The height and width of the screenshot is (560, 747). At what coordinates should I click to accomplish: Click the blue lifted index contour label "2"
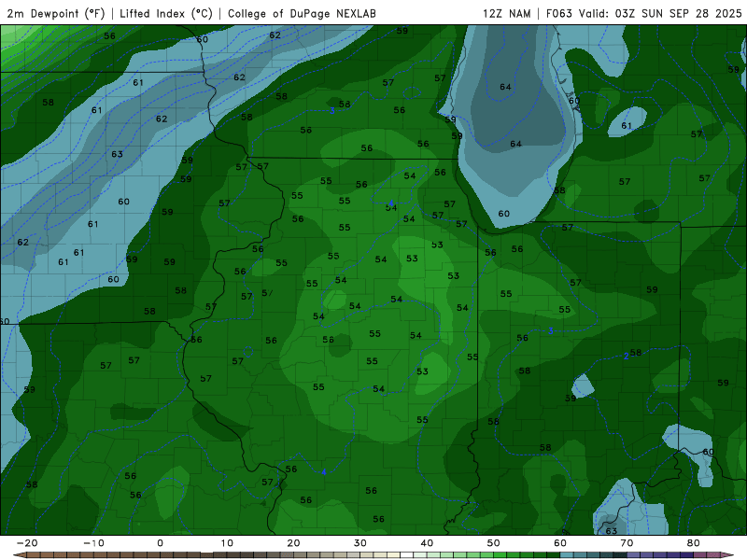point(626,357)
